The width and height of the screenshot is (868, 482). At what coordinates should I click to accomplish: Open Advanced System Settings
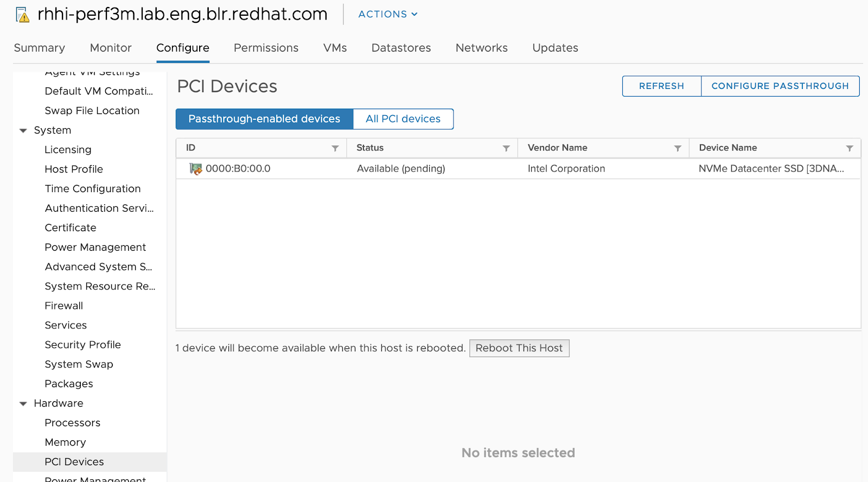tap(98, 267)
